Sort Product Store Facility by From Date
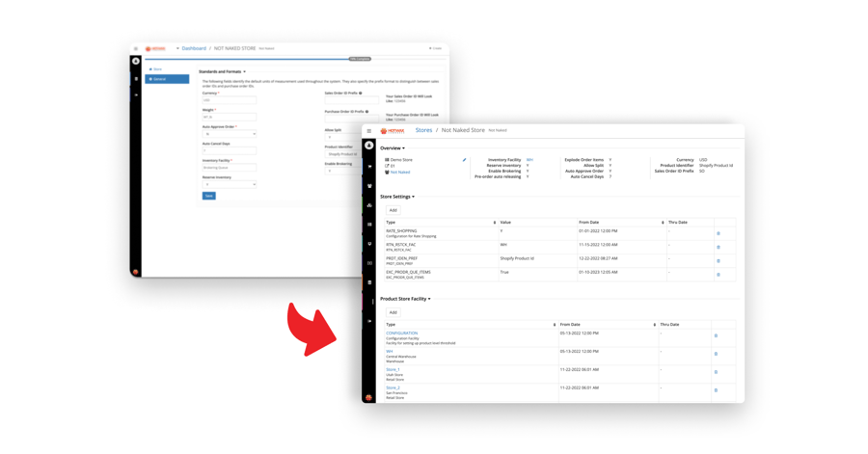This screenshot has height=454, width=868. coord(655,325)
